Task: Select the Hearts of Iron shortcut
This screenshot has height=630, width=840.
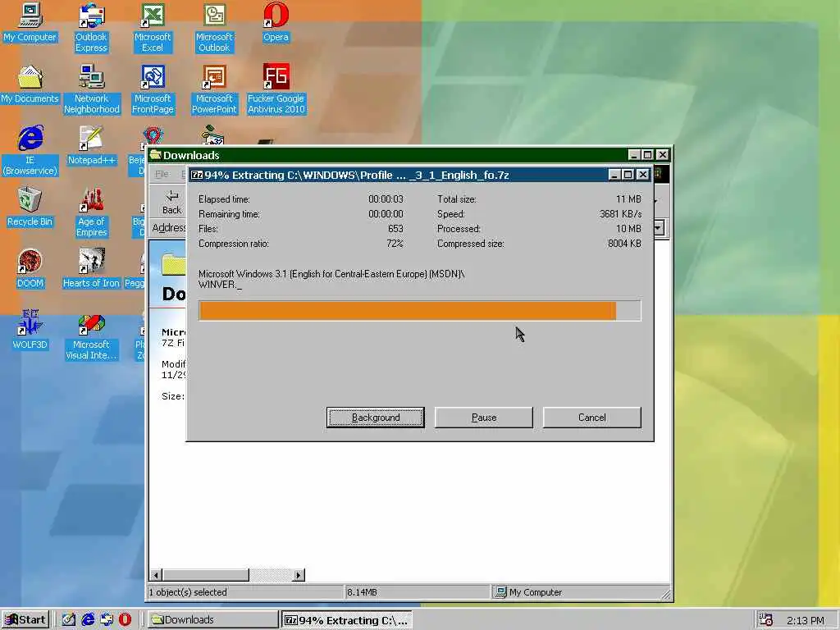Action: coord(91,269)
